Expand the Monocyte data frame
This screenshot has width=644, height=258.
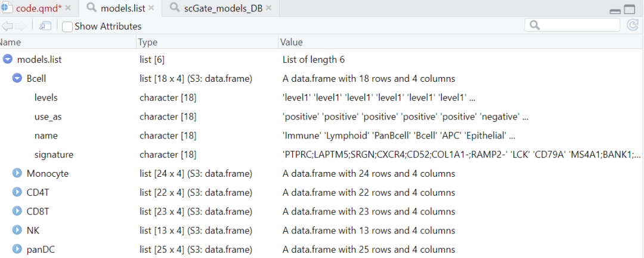pos(17,174)
